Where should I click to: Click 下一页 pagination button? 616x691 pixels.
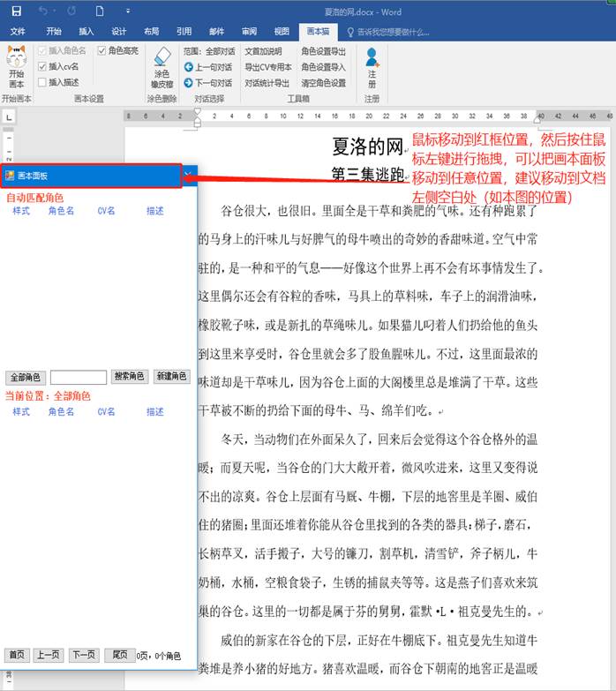point(84,655)
